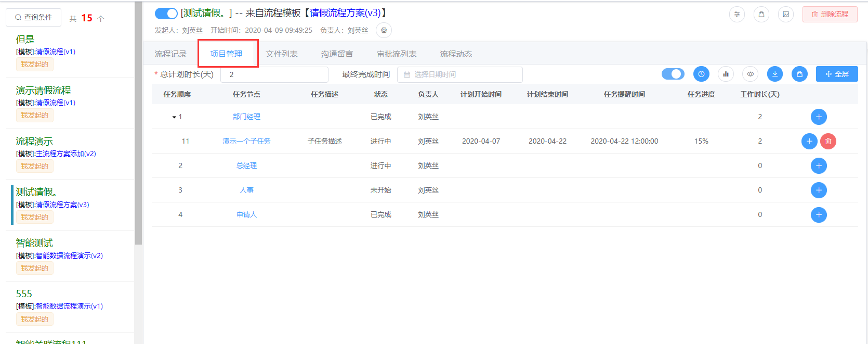Viewport: 868px width, 344px height.
Task: Open the bar chart icon in the toolbar
Action: (x=726, y=74)
